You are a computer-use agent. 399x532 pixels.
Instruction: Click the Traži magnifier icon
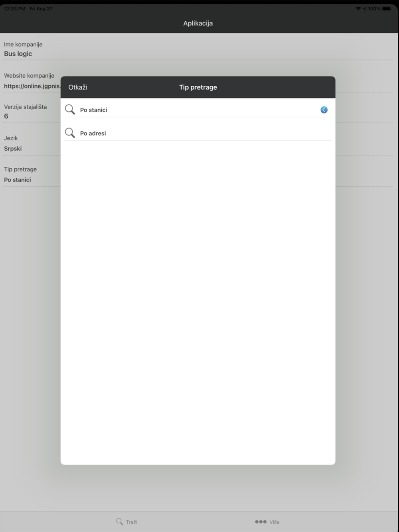coord(119,521)
